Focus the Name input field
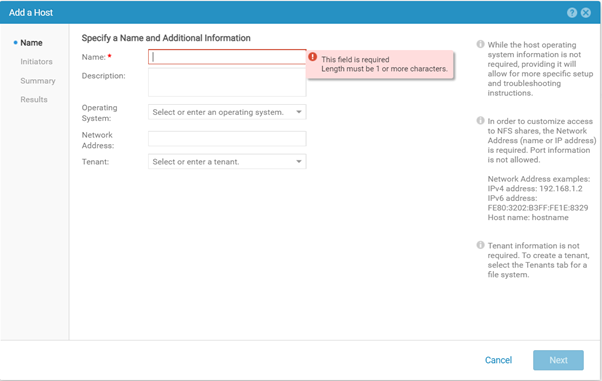The width and height of the screenshot is (602, 381). (227, 57)
